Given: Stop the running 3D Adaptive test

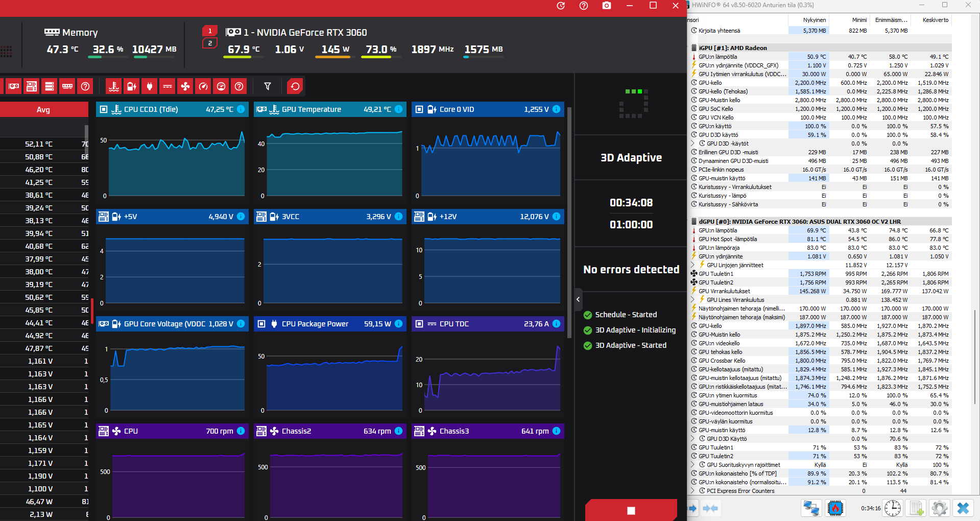Looking at the screenshot, I should [x=631, y=510].
